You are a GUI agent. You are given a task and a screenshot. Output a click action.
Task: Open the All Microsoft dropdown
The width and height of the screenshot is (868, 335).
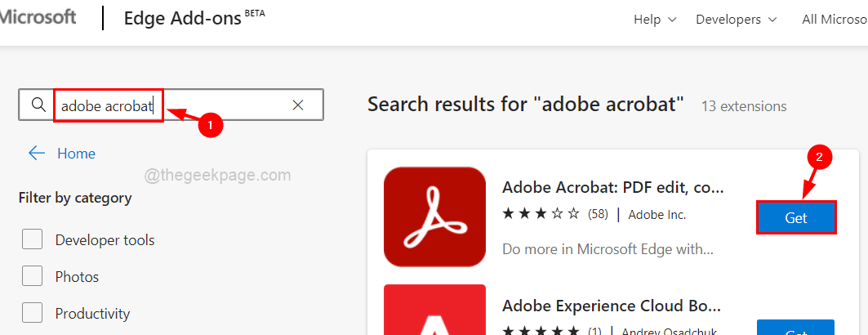pos(835,19)
